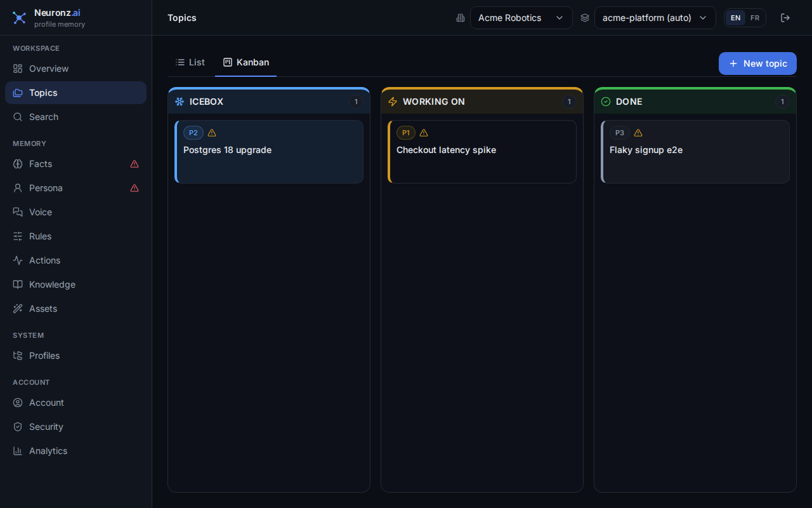812x508 pixels.
Task: Click the WORKING ON column header text
Action: tap(434, 102)
